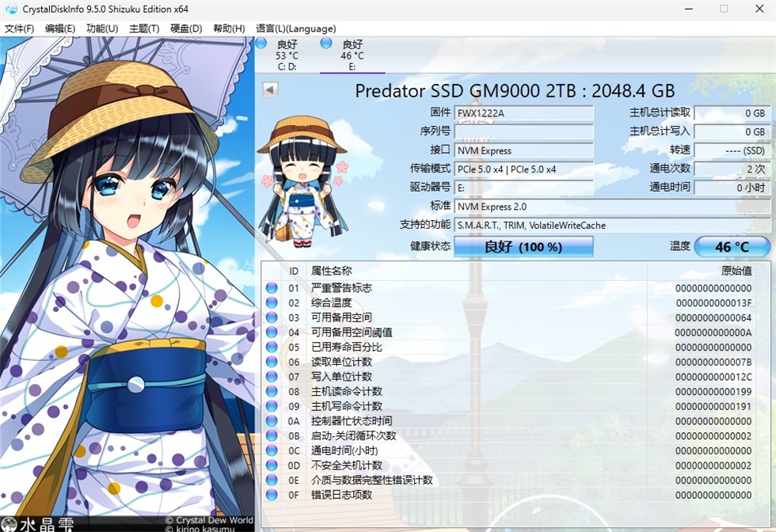Click the supported features field S.M.A.R.T., TRIM
776x532 pixels.
[612, 225]
